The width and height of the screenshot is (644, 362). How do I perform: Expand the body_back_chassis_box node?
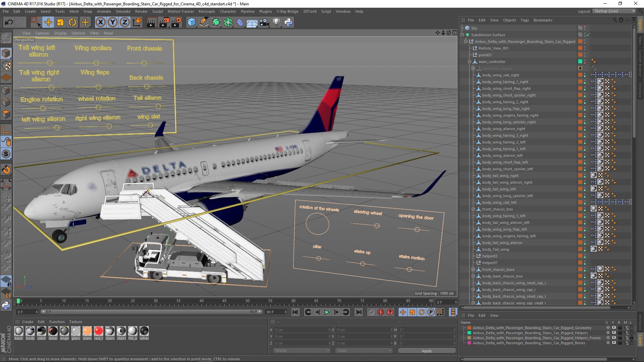point(473,276)
